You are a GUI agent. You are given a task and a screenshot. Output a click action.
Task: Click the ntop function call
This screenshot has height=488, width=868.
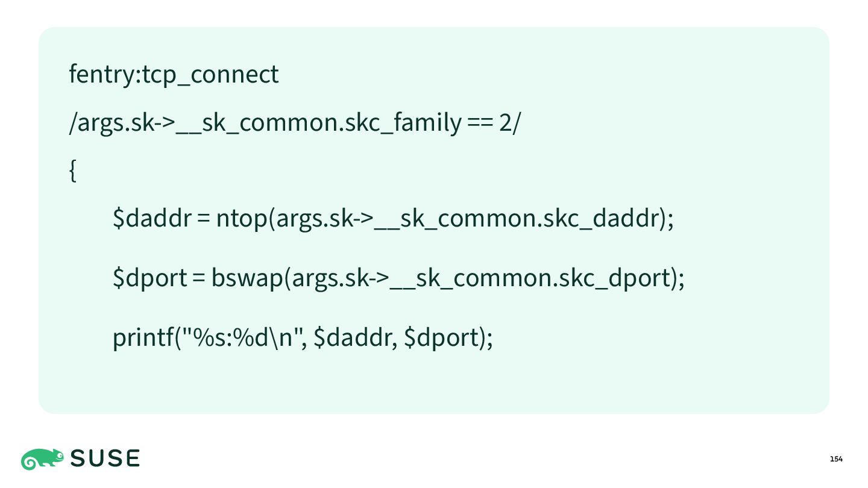(x=445, y=219)
